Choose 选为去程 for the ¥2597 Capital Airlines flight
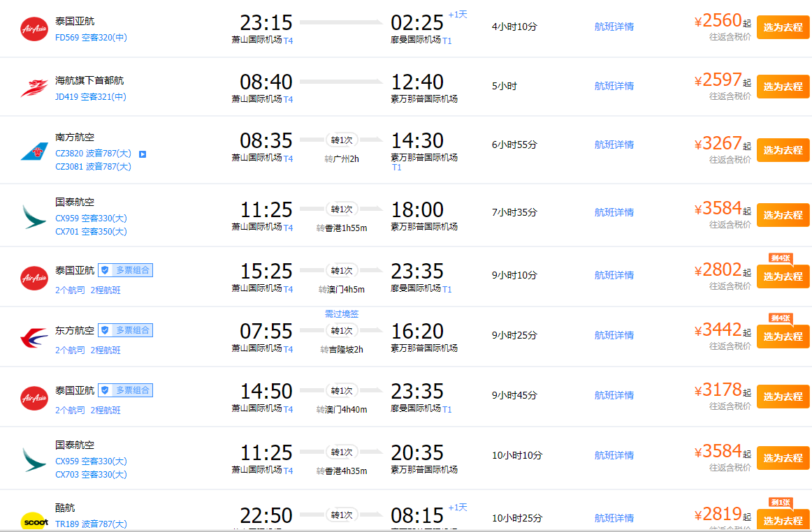The height and width of the screenshot is (532, 812). [783, 87]
